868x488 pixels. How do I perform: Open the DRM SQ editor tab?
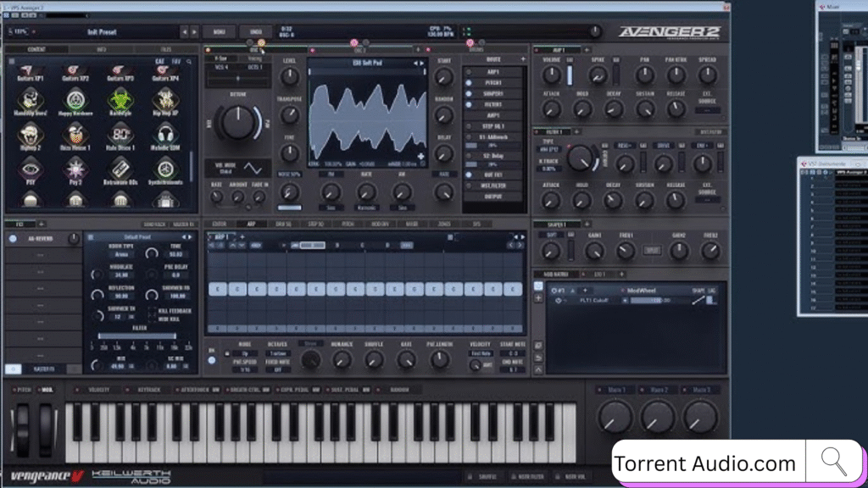pos(282,225)
